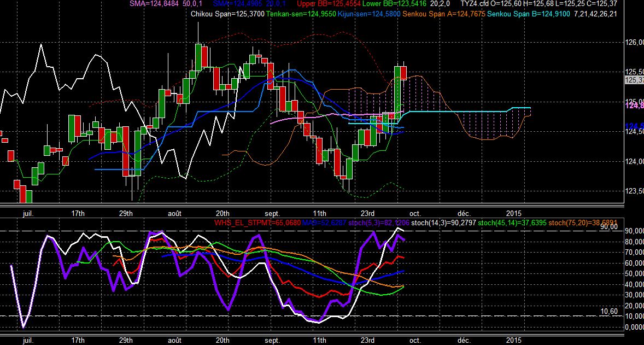Viewport: 644px width, 345px height.
Task: Click the blue SMA=124,4965 legend label
Action: (x=238, y=4)
